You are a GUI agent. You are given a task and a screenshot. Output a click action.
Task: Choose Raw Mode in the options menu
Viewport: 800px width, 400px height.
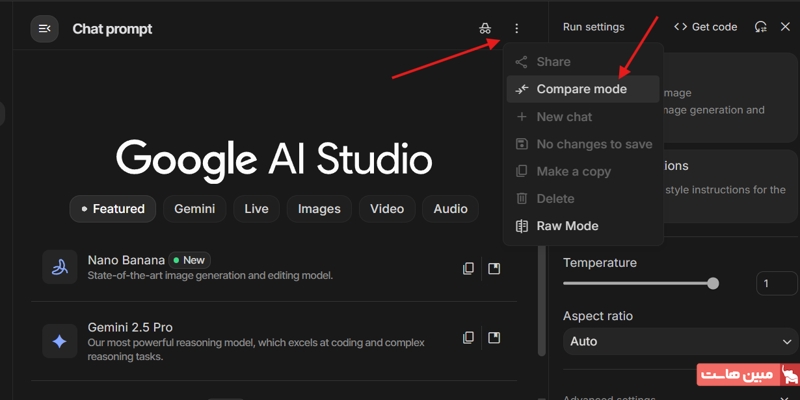coord(567,226)
